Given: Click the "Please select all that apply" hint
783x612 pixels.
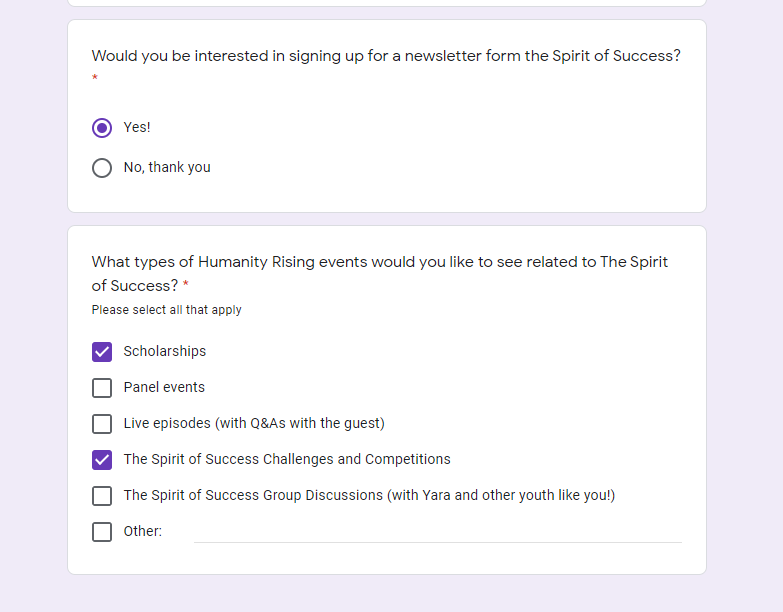Looking at the screenshot, I should pyautogui.click(x=167, y=310).
